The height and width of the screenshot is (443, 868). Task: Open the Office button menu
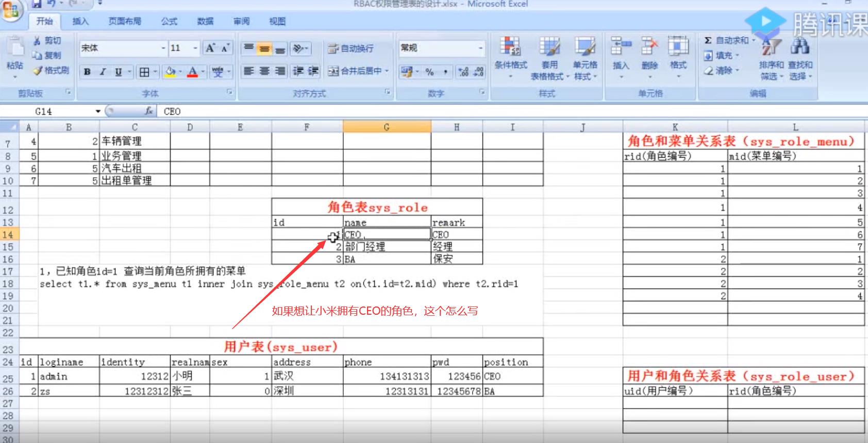point(10,9)
